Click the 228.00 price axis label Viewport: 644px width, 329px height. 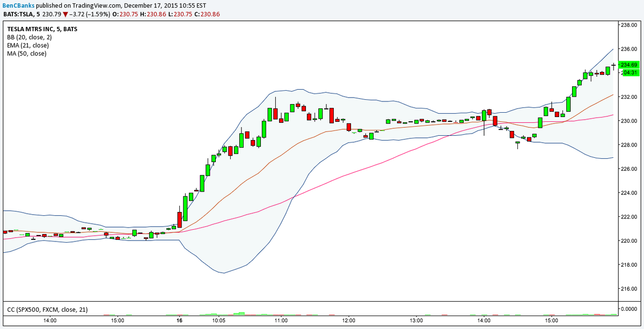(x=628, y=144)
